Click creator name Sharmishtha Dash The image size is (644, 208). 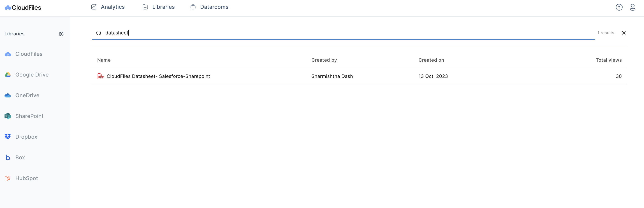point(332,76)
